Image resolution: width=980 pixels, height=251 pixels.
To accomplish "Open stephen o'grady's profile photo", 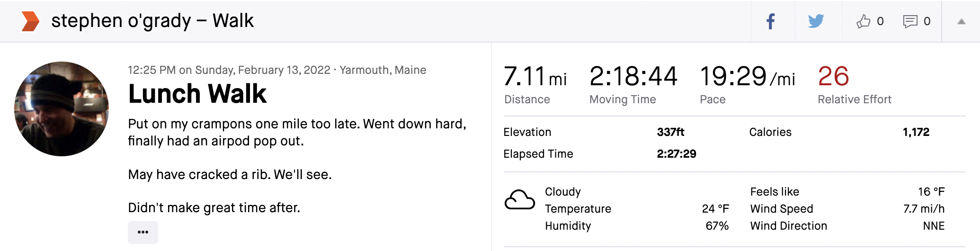I will tap(62, 109).
